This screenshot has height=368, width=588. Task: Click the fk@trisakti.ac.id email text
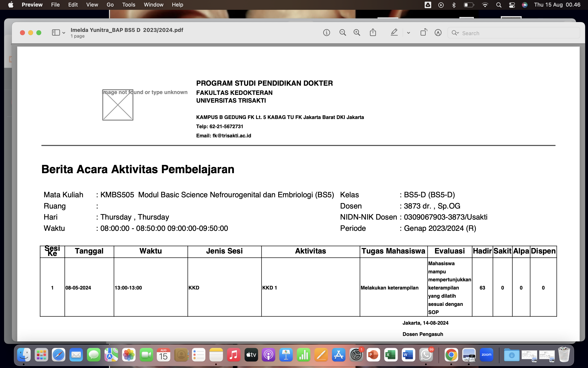(x=232, y=136)
